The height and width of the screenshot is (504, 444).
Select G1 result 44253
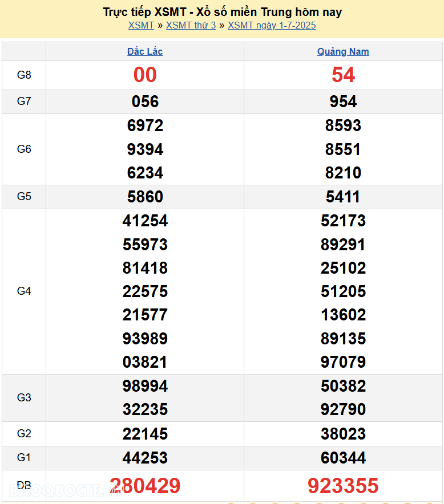[x=145, y=458]
